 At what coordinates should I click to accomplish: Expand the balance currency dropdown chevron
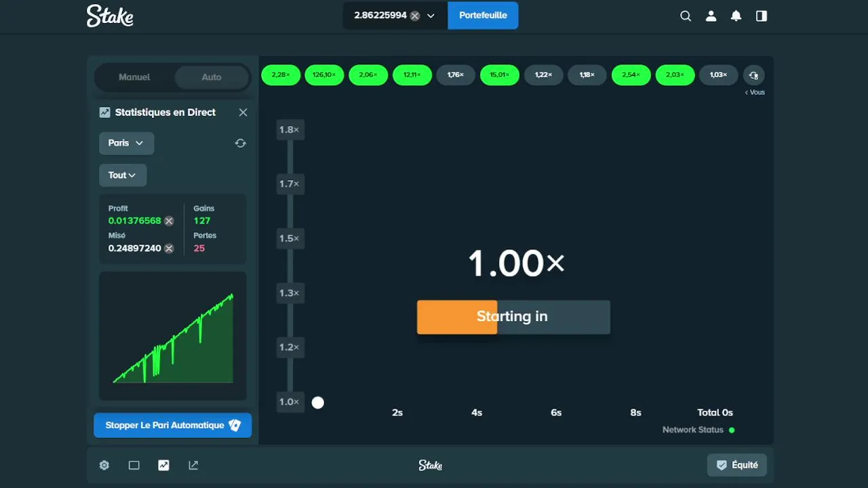pyautogui.click(x=431, y=16)
